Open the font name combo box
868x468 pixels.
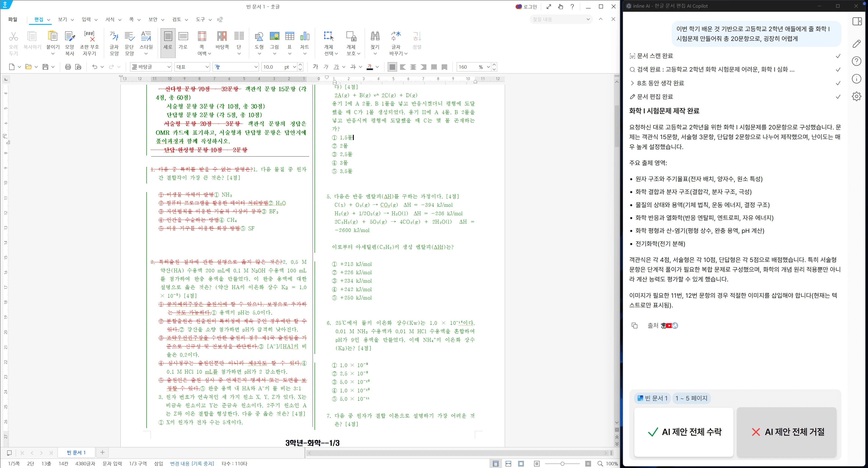pos(236,67)
